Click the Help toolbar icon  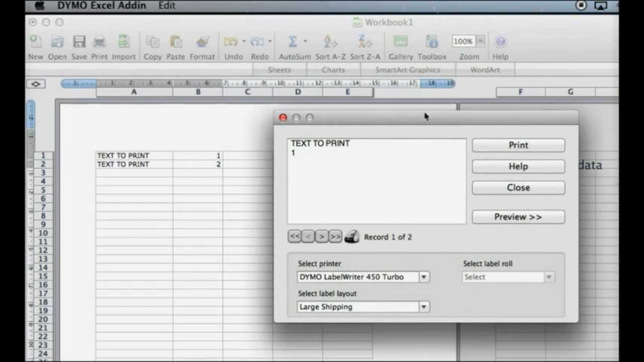point(500,41)
